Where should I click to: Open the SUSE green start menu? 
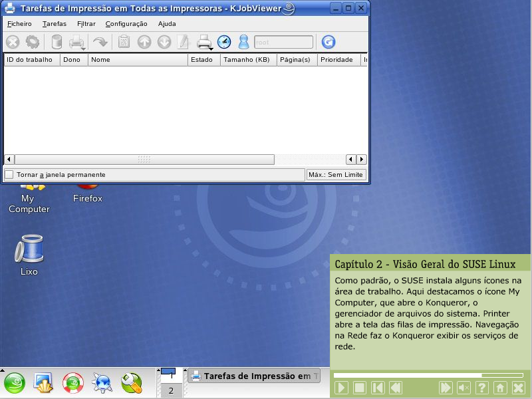tap(15, 382)
